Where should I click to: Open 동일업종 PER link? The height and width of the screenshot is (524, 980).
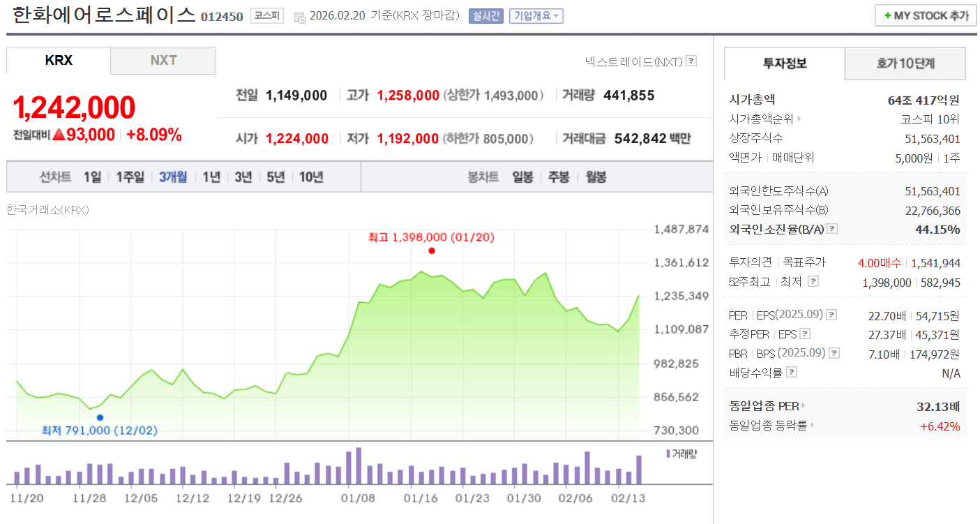click(764, 406)
